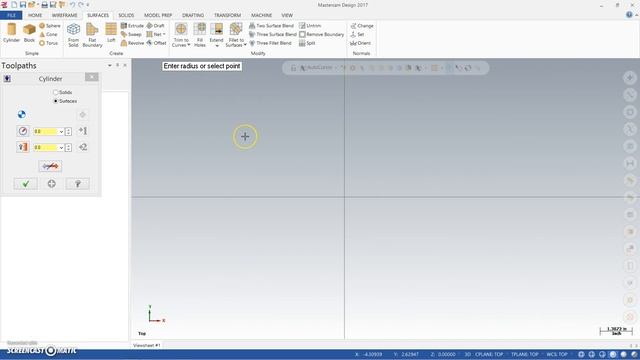
Task: Switch to the TRANSFORM tab
Action: pos(227,16)
